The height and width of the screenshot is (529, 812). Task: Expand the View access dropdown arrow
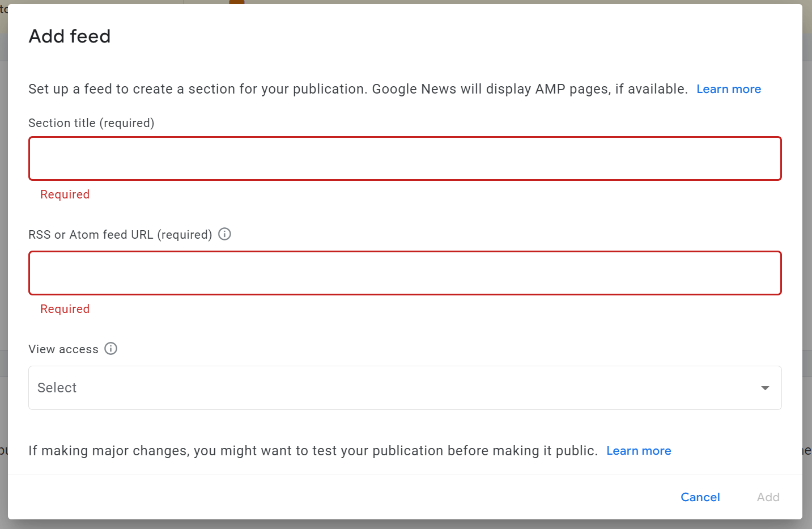(x=765, y=388)
